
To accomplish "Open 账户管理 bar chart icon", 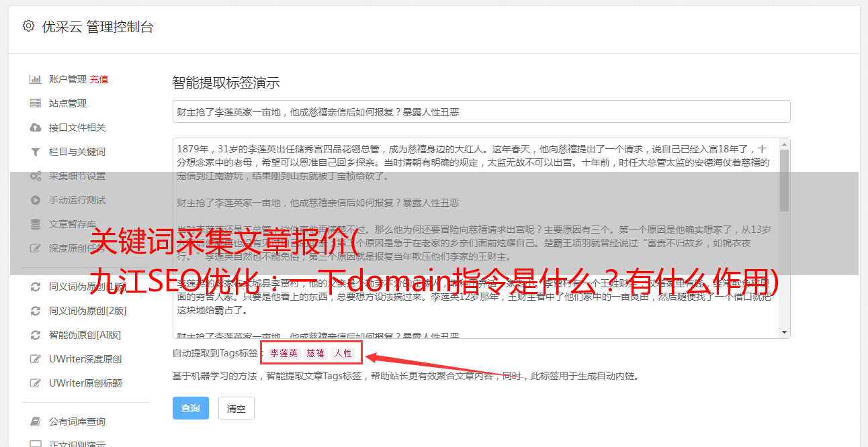I will pos(36,79).
